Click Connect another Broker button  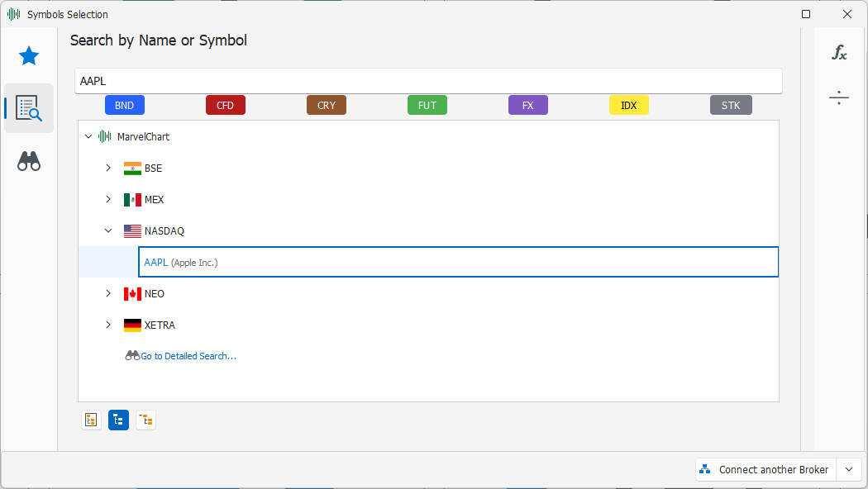coord(766,469)
